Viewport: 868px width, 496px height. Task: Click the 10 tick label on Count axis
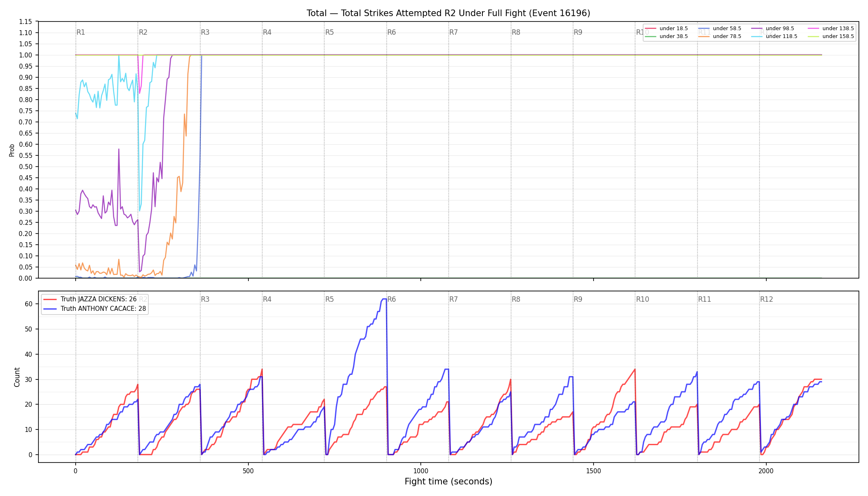pyautogui.click(x=29, y=429)
